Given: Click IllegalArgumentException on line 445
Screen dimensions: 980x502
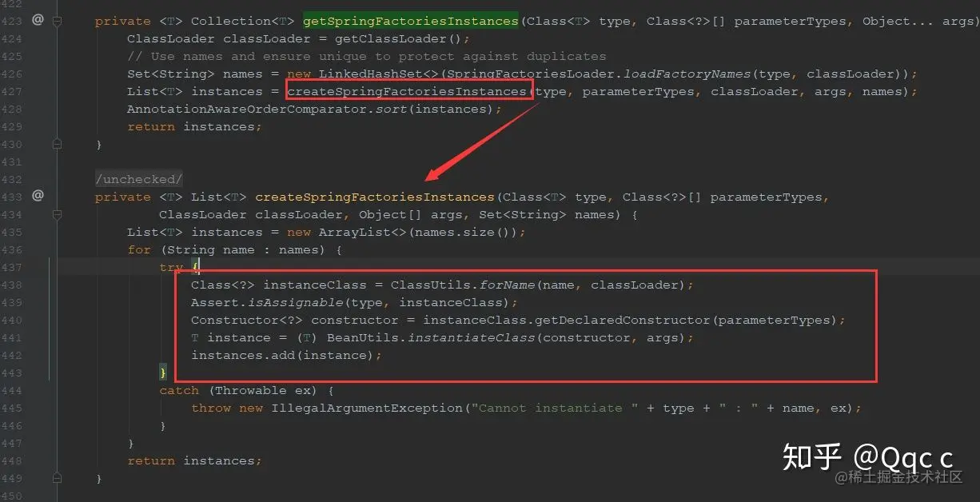Looking at the screenshot, I should coord(367,408).
